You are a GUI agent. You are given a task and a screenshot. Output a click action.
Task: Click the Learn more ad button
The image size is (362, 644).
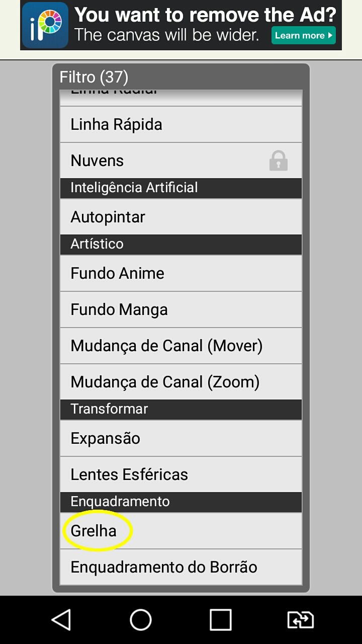click(x=304, y=35)
